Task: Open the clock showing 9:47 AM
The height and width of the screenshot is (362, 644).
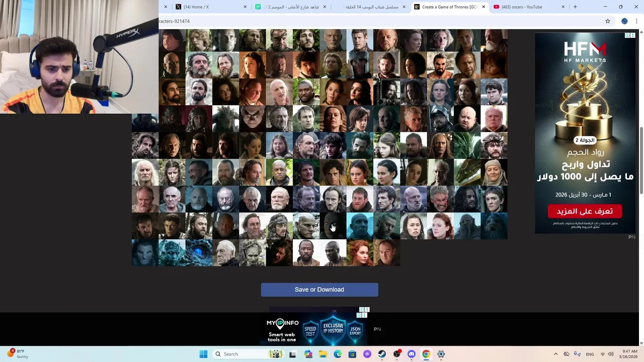Action: (629, 354)
